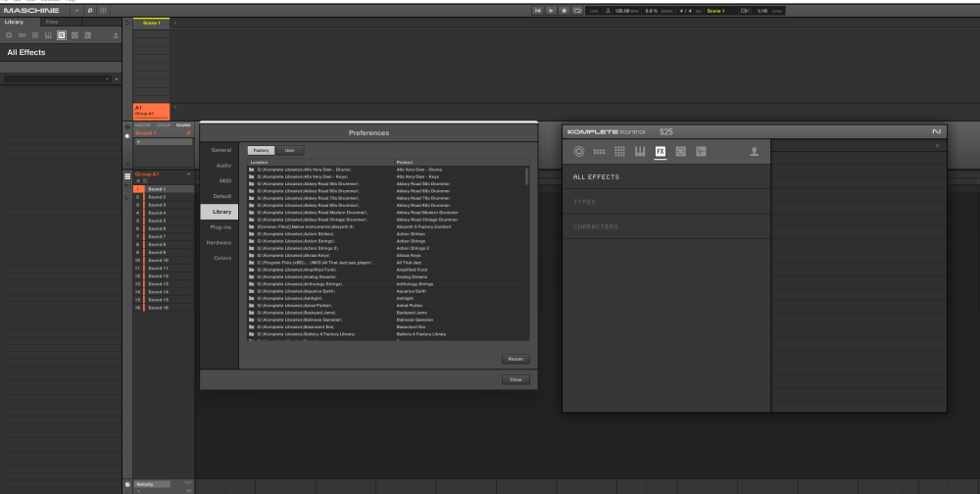Select One-shots icon in Maschine browser
The height and width of the screenshot is (494, 980).
click(87, 35)
